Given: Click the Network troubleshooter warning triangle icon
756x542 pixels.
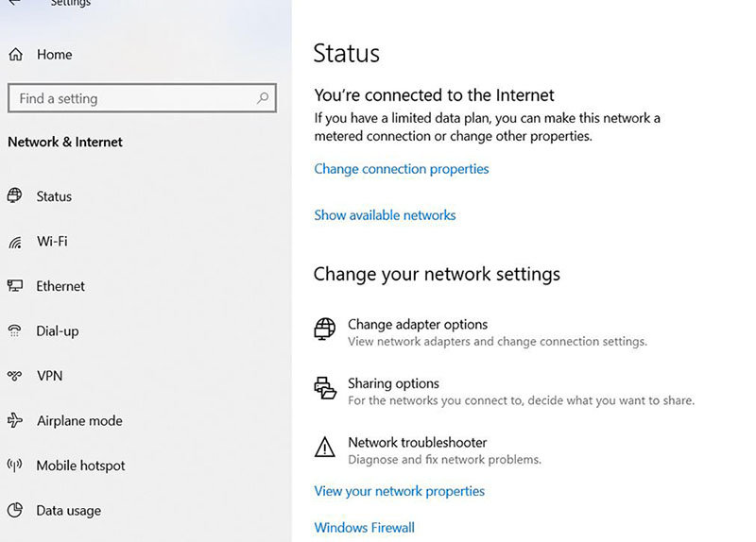Looking at the screenshot, I should 325,447.
